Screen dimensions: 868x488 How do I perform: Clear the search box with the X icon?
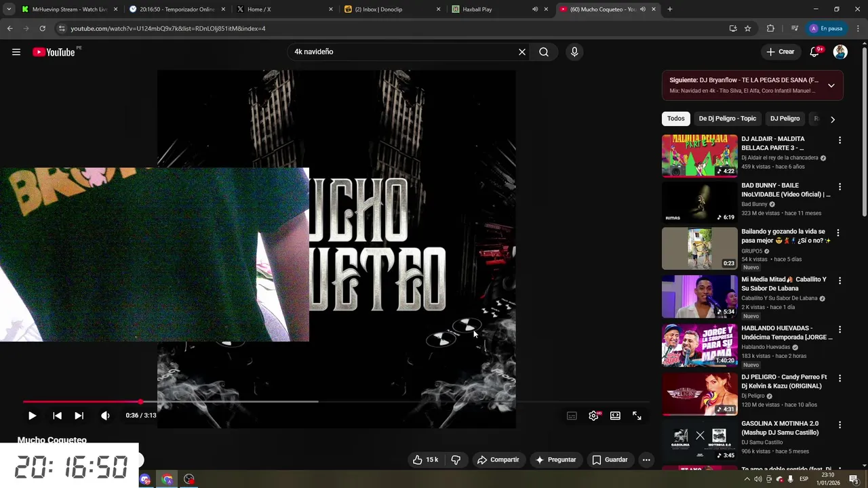[x=522, y=52]
